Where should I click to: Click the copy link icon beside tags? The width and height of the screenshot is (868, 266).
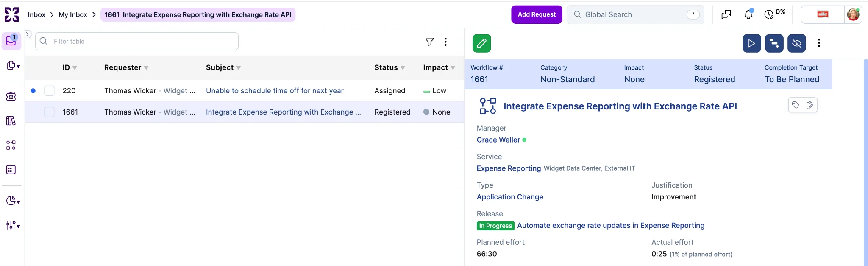coord(810,105)
